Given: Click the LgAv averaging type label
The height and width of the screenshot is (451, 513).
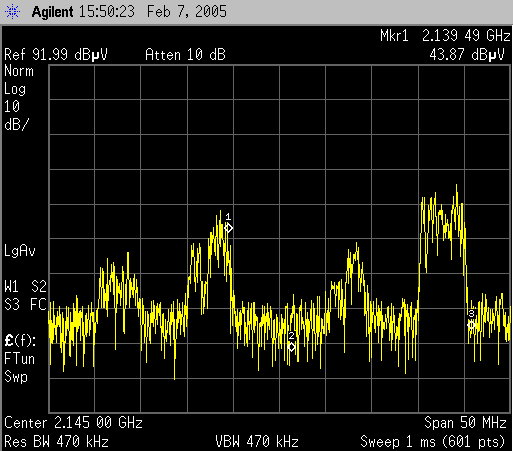Looking at the screenshot, I should [20, 251].
